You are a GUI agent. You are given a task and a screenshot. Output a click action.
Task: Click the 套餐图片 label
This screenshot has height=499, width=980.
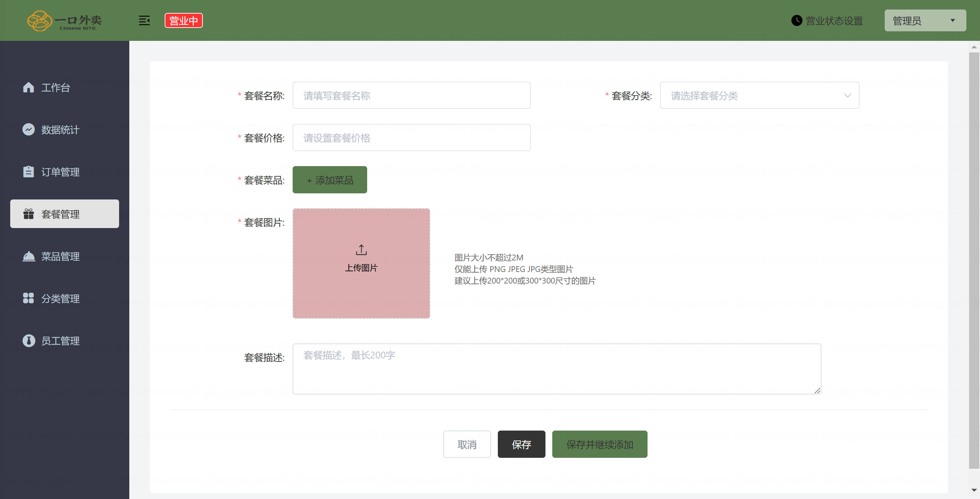[264, 222]
